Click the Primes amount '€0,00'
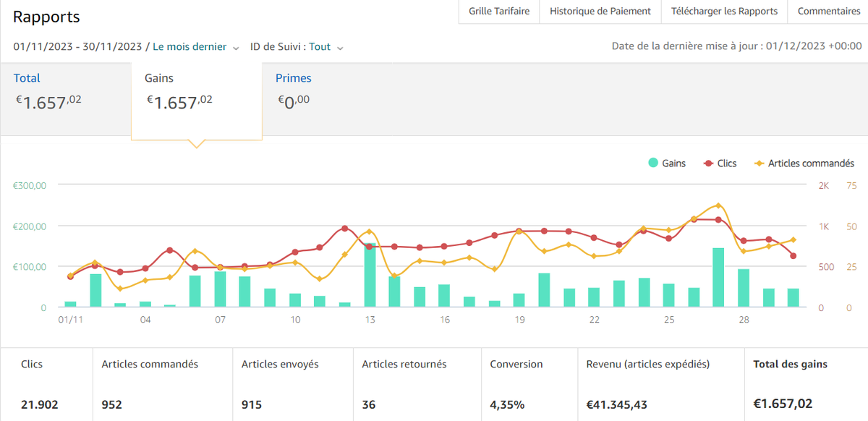The height and width of the screenshot is (421, 868). (x=294, y=101)
